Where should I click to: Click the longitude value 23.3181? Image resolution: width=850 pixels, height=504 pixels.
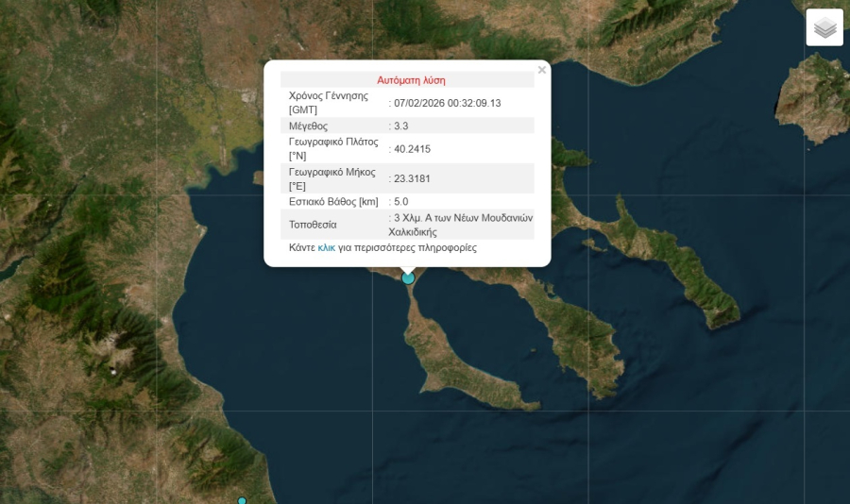[x=413, y=179]
